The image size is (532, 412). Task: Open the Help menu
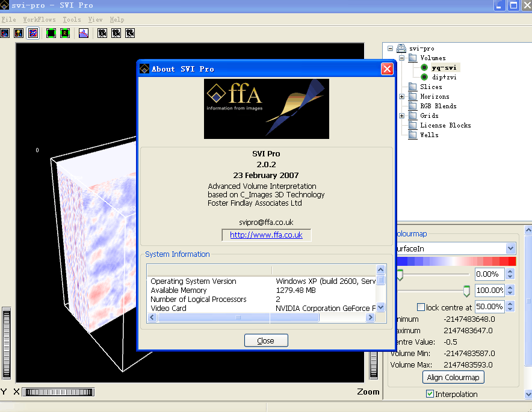click(x=117, y=19)
